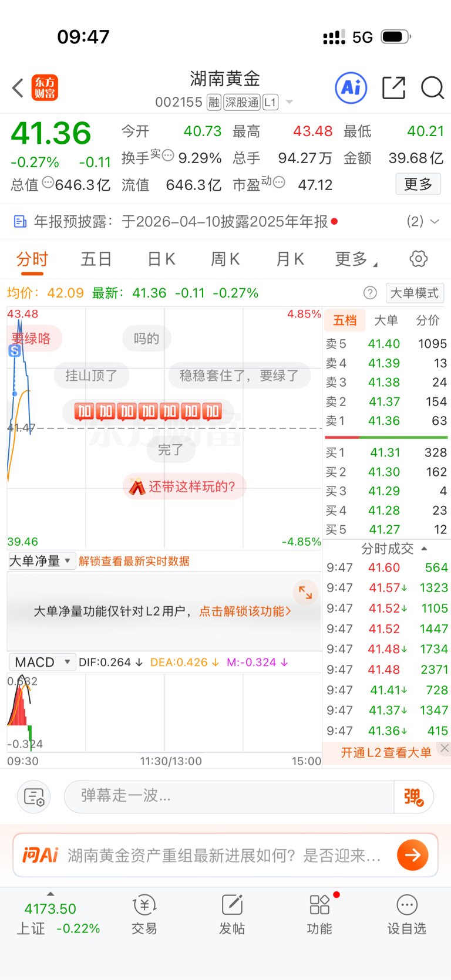Image resolution: width=451 pixels, height=980 pixels.
Task: Go back with the left arrow
Action: (x=18, y=88)
